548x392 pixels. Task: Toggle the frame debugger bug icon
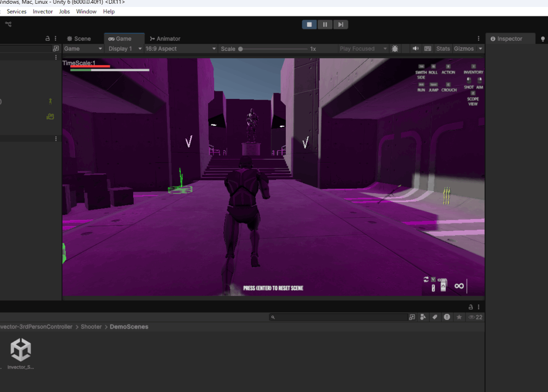tap(395, 49)
